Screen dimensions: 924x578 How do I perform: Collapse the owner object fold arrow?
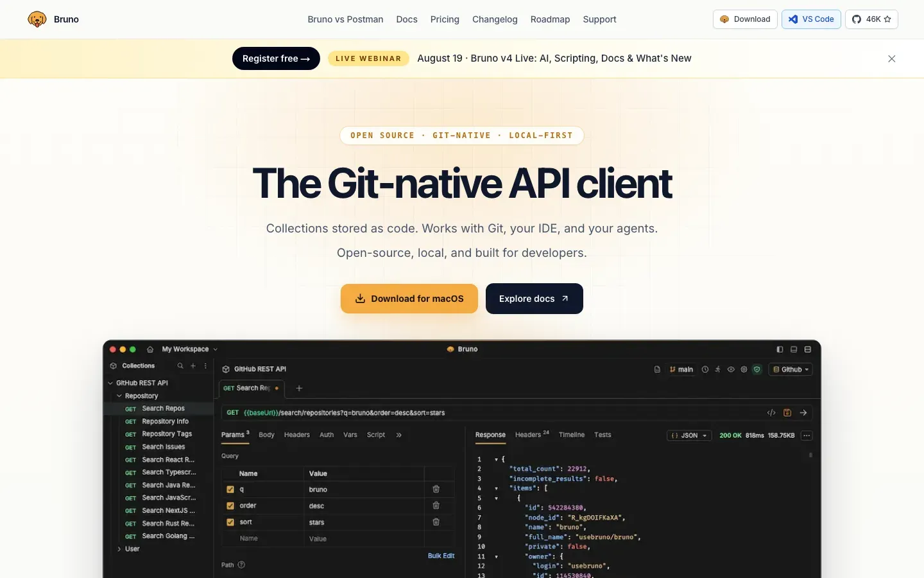496,557
